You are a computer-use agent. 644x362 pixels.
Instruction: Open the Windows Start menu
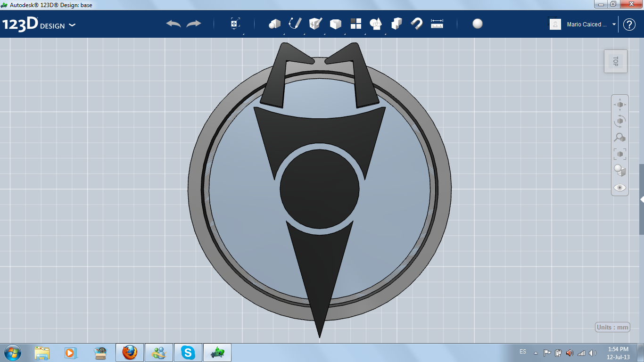point(12,353)
